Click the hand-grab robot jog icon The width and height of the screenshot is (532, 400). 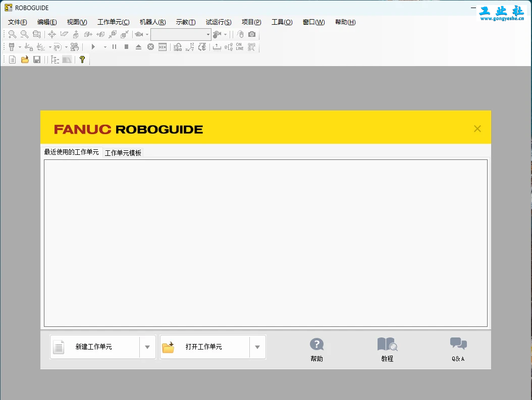coord(75,47)
